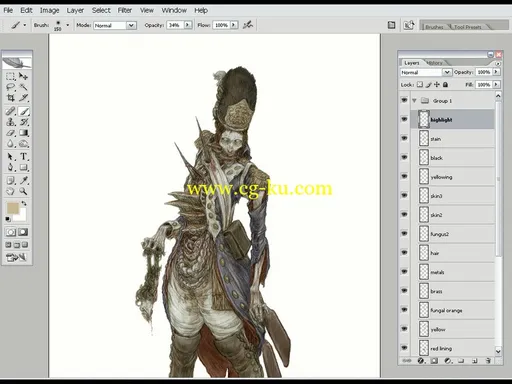The image size is (512, 384).
Task: Switch to Quick Mask mode
Action: coord(23,232)
